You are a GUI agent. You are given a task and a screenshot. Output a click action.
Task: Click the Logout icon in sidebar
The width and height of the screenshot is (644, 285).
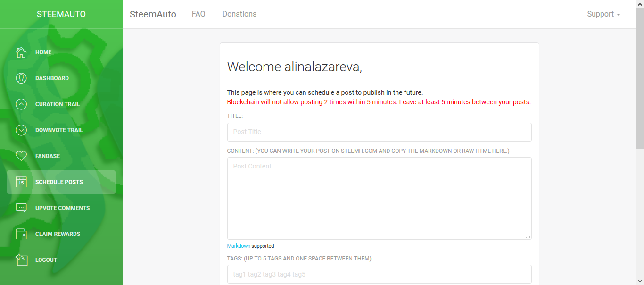(x=21, y=260)
